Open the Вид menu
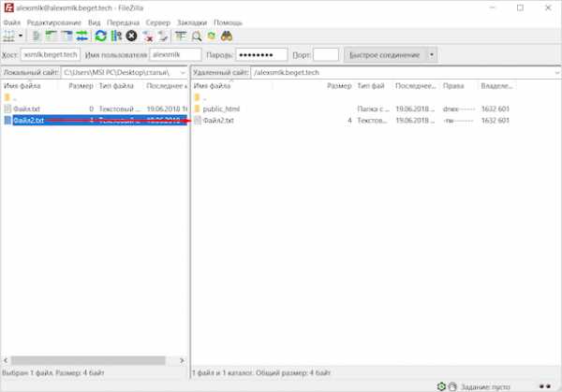The height and width of the screenshot is (392, 562). [x=95, y=22]
